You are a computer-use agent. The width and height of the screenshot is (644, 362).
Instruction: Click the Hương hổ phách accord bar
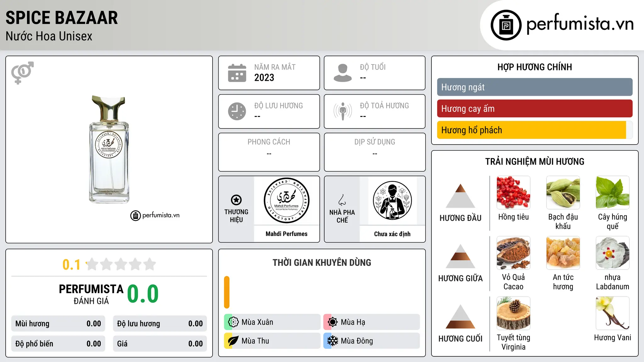coord(535,130)
